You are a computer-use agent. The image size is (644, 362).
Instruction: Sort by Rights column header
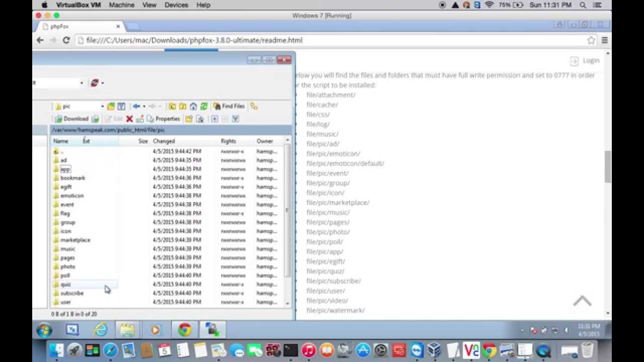point(228,141)
